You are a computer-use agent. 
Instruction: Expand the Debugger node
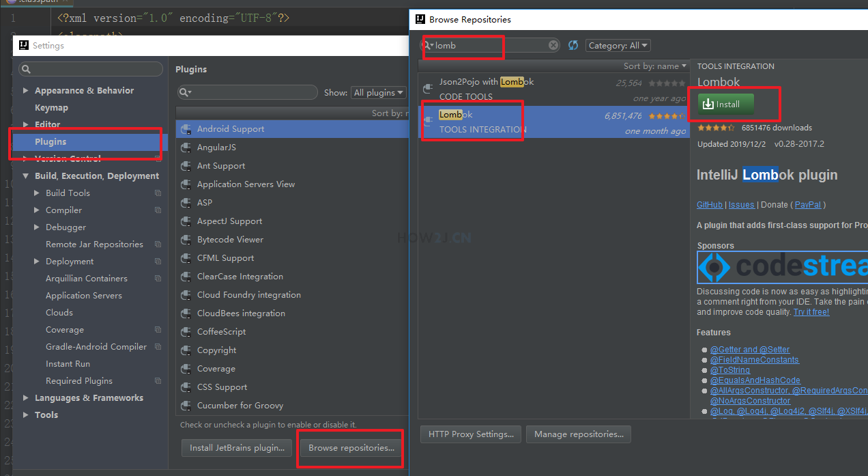(37, 227)
